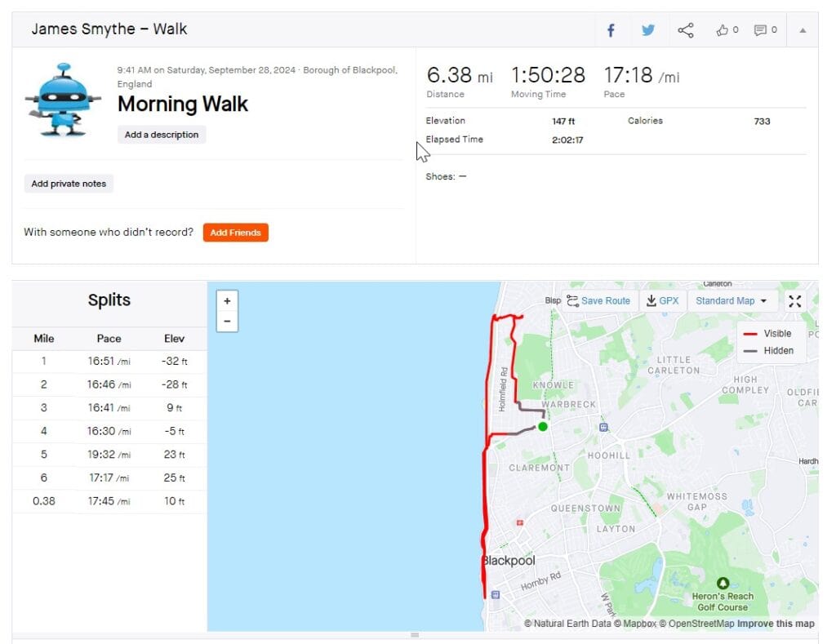The height and width of the screenshot is (644, 836).
Task: Click the OpenStreetMap attribution link
Action: point(696,624)
